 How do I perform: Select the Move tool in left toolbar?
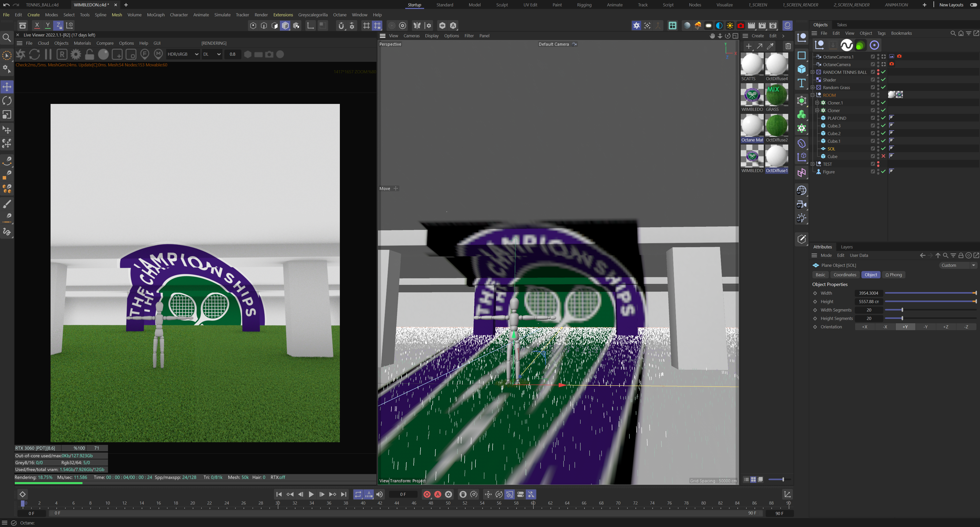7,87
